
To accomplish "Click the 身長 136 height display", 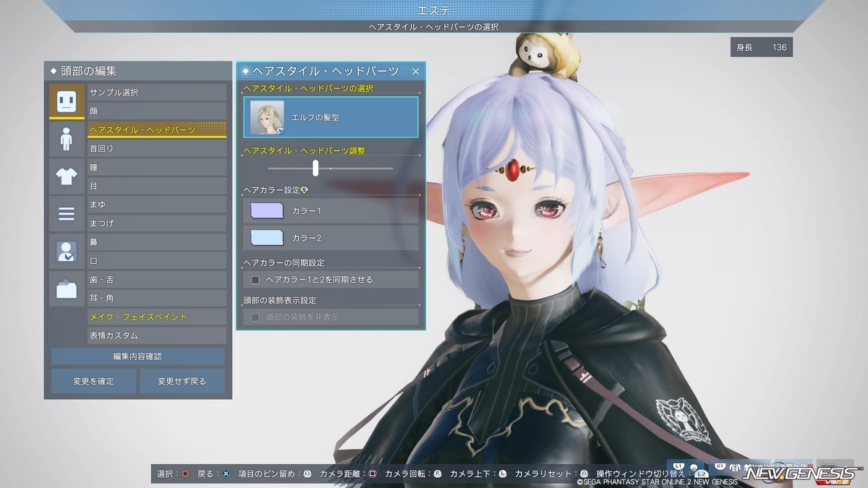I will (761, 47).
